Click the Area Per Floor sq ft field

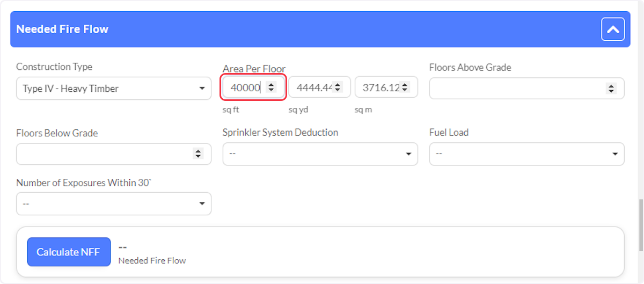[x=253, y=88]
